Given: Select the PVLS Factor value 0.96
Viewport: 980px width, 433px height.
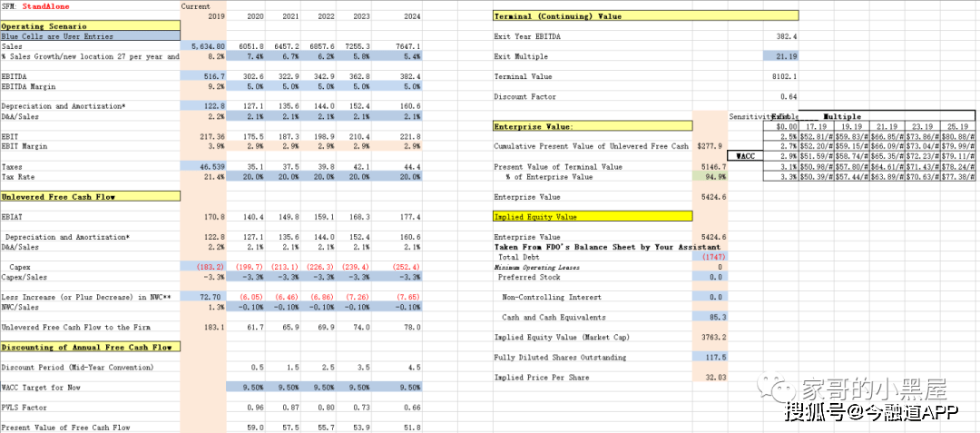Looking at the screenshot, I should (x=255, y=408).
